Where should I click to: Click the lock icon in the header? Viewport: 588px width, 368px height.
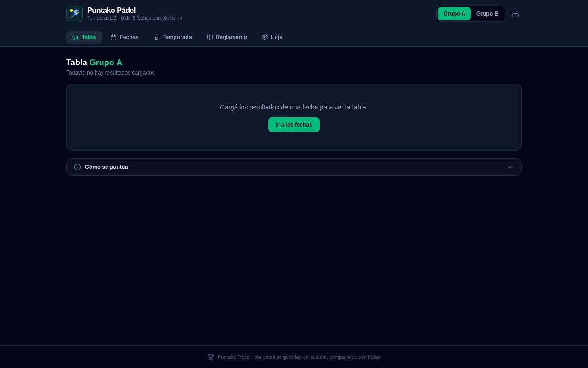[x=515, y=14]
